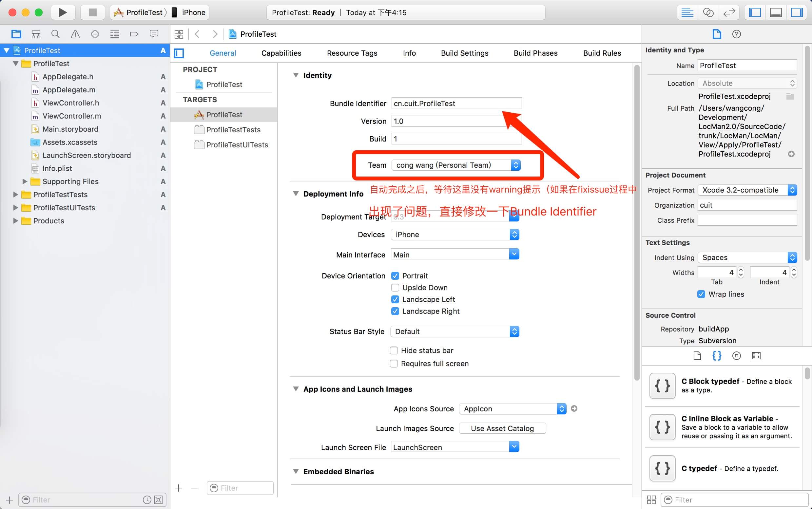This screenshot has width=812, height=509.
Task: Show the Project navigator folder icon
Action: 16,34
